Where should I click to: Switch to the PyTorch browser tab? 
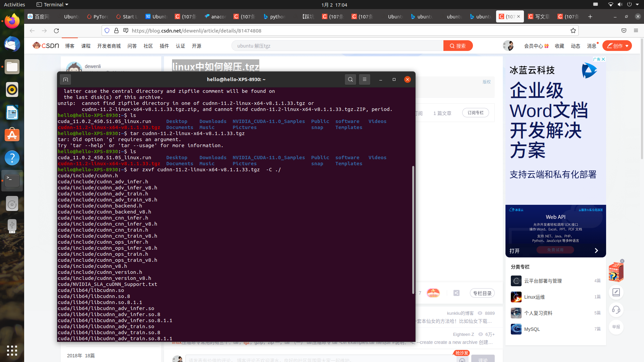[98, 16]
